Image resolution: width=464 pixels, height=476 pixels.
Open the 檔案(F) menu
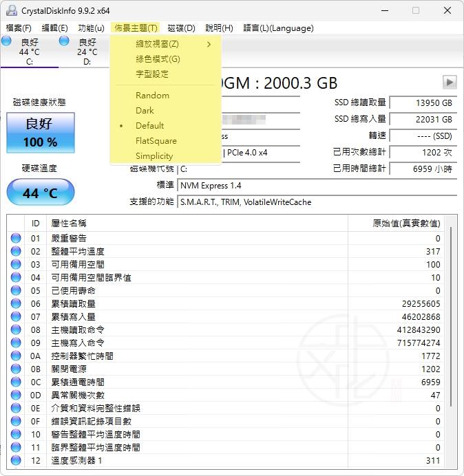[19, 28]
